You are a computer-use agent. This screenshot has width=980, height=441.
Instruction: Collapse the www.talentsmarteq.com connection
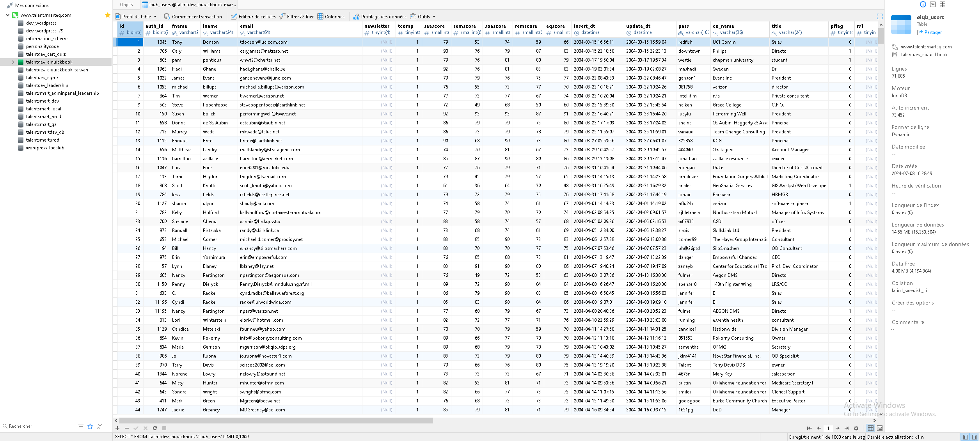(7, 15)
